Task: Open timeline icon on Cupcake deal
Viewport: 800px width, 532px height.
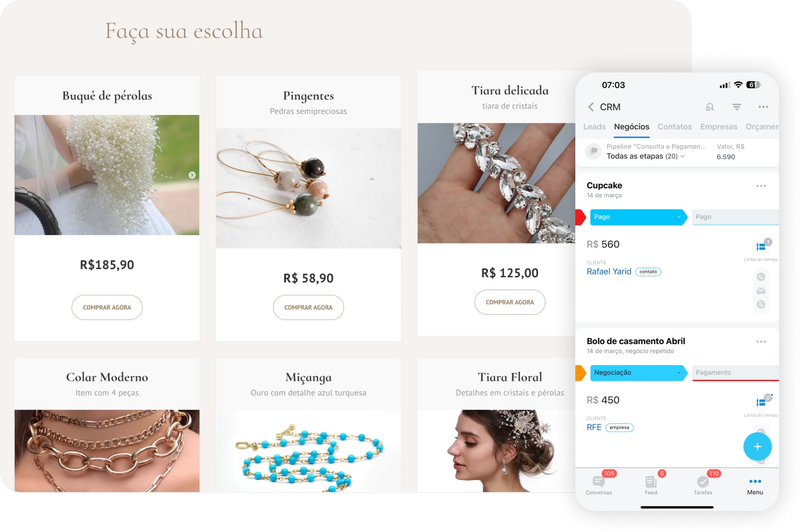Action: coord(761,246)
